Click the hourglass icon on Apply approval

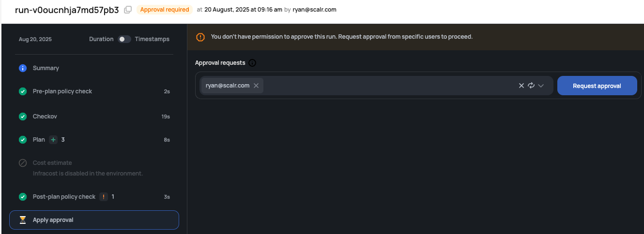click(x=23, y=220)
